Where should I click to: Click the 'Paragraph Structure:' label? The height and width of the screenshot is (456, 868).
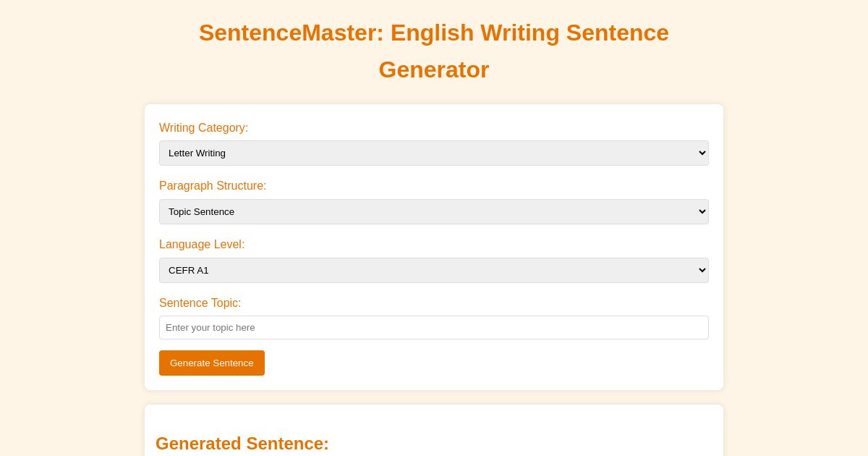point(213,186)
